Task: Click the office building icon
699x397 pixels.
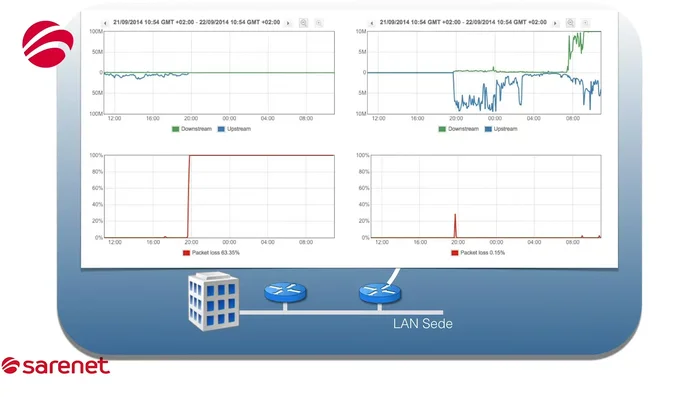Action: pos(214,302)
